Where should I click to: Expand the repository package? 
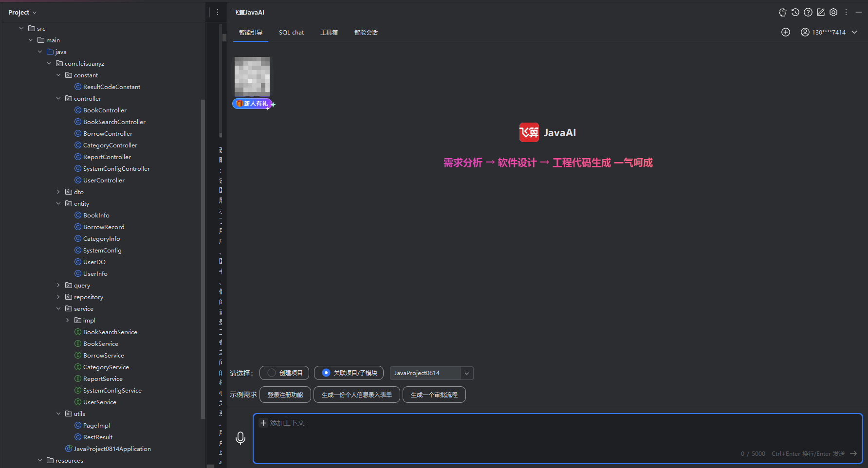coord(58,297)
